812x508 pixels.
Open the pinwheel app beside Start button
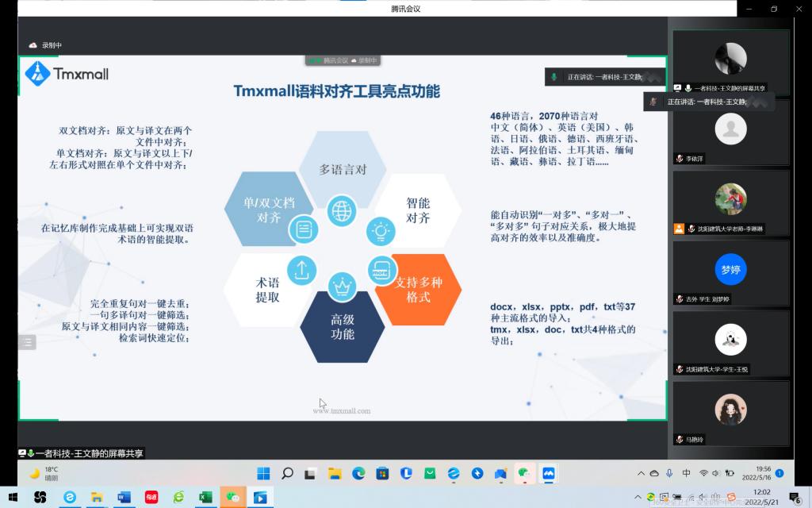tap(40, 498)
